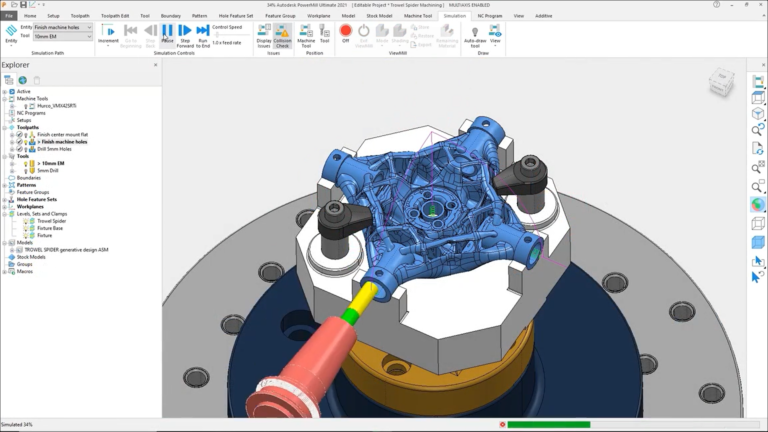Expand the Active tree node

tap(5, 92)
